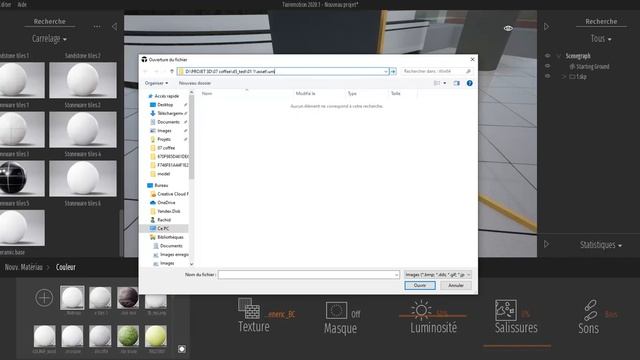Click the Recherche field in right panel

[x=601, y=21]
